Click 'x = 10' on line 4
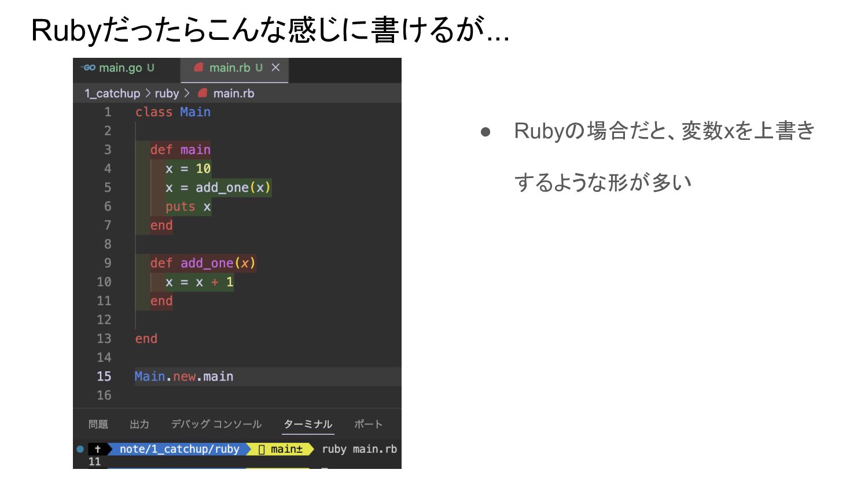The width and height of the screenshot is (868, 488). click(x=188, y=169)
